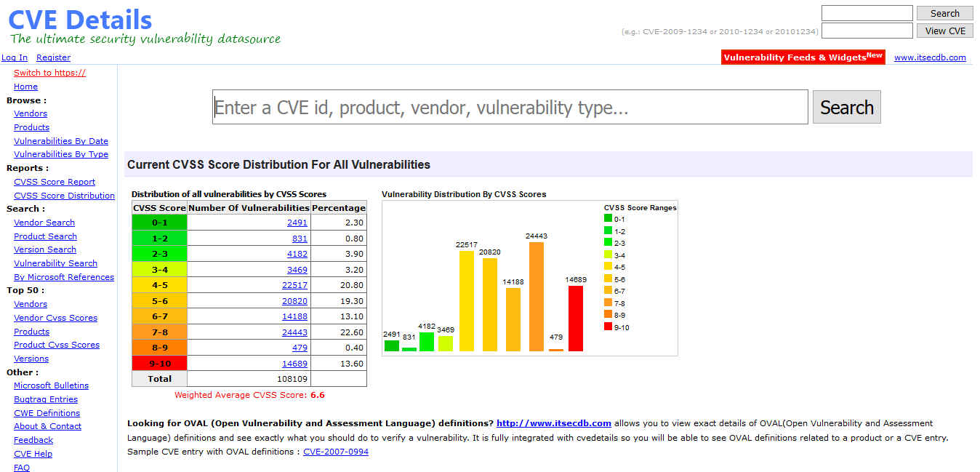Click the small Search button at top right
Viewport: 980px width, 472px height.
[944, 13]
